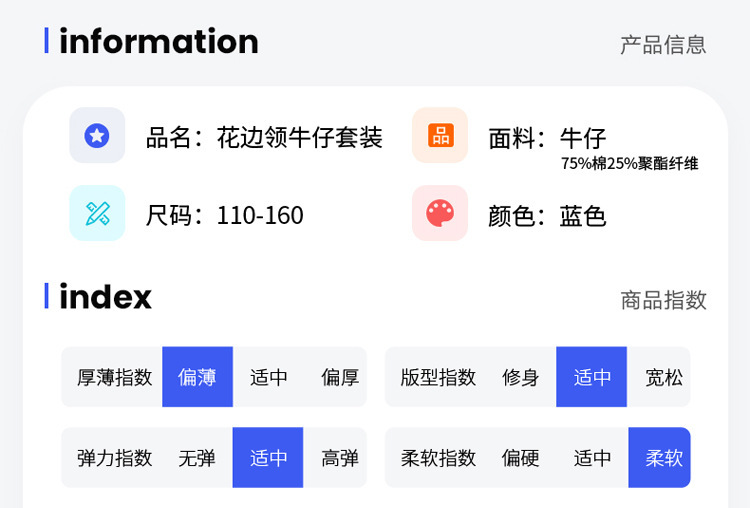The height and width of the screenshot is (508, 750).
Task: Select 适中 in the 版型指数 row
Action: pos(592,377)
